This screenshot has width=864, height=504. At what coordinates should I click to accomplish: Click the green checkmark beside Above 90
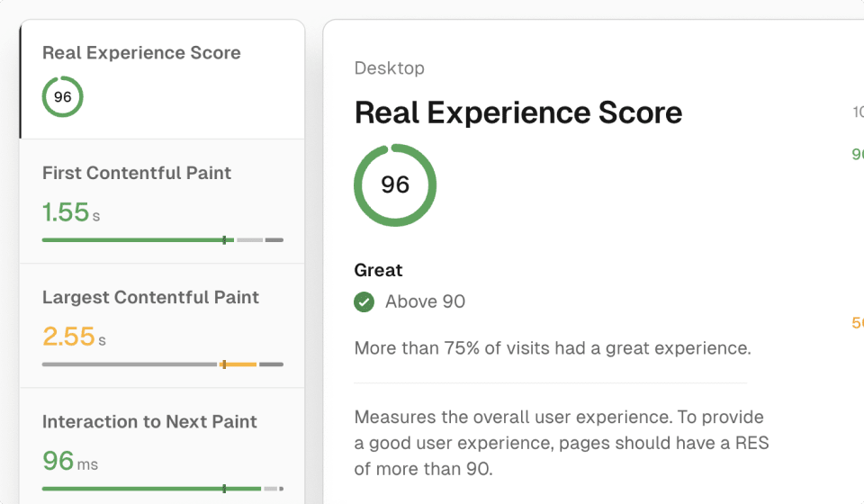coord(364,301)
